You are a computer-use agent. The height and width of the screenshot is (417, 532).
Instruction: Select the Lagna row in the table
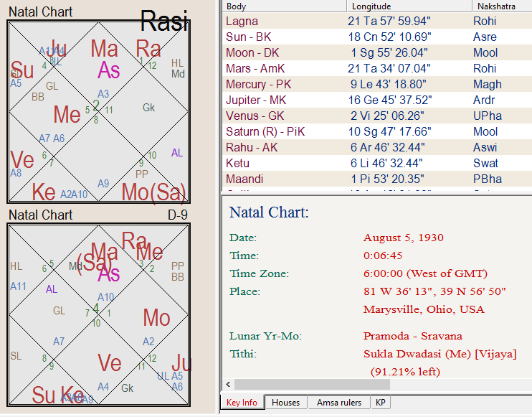coord(376,22)
